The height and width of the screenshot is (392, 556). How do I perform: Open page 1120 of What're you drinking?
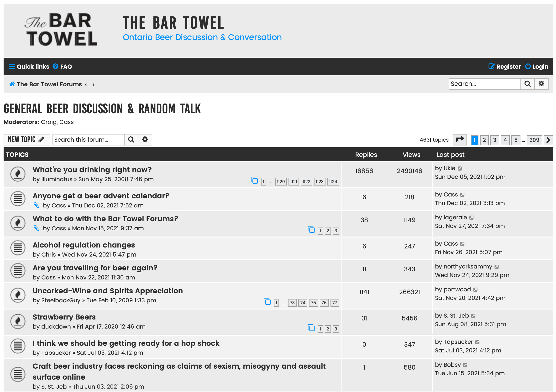coord(281,182)
